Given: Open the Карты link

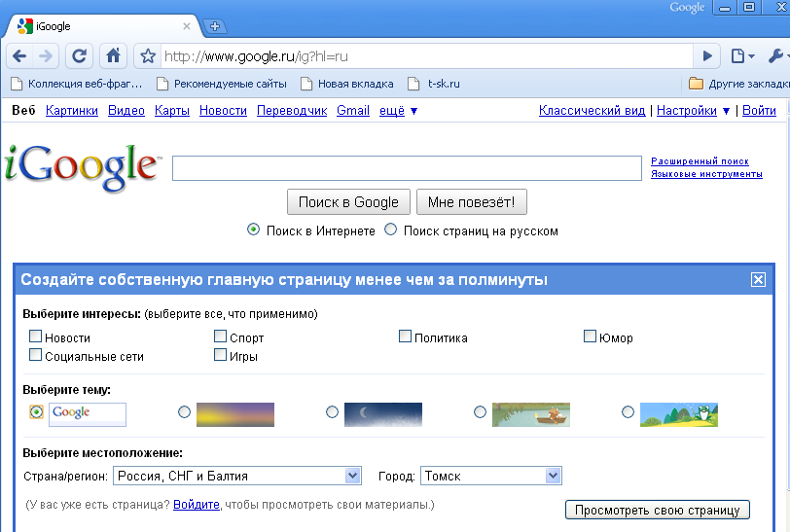Looking at the screenshot, I should click(172, 110).
